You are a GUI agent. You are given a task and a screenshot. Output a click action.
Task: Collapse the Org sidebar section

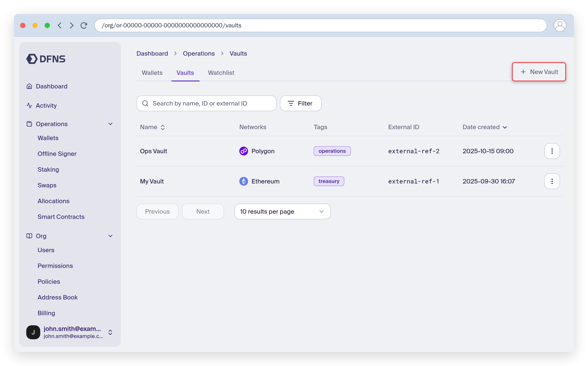(x=110, y=236)
